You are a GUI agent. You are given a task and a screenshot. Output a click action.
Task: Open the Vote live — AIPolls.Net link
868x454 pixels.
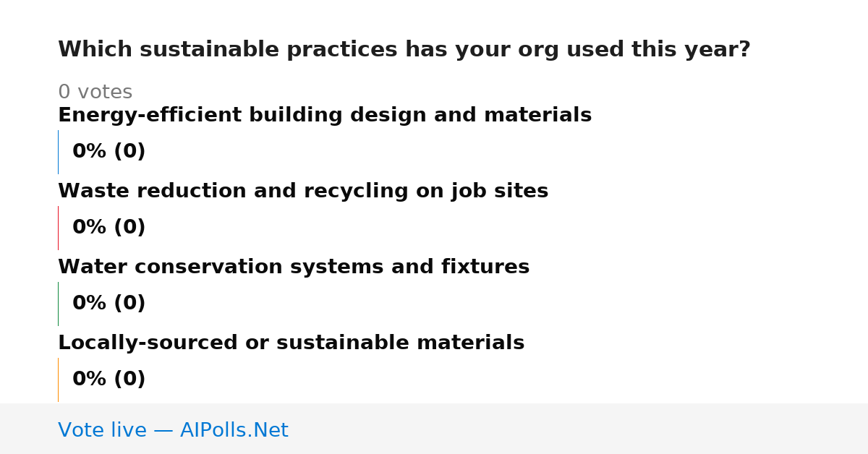point(173,430)
